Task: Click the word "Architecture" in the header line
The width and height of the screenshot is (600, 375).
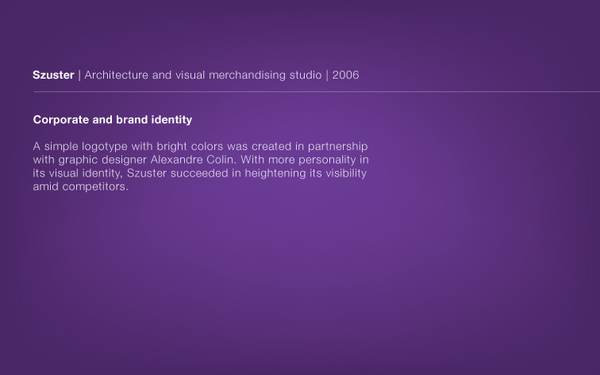Action: tap(116, 75)
